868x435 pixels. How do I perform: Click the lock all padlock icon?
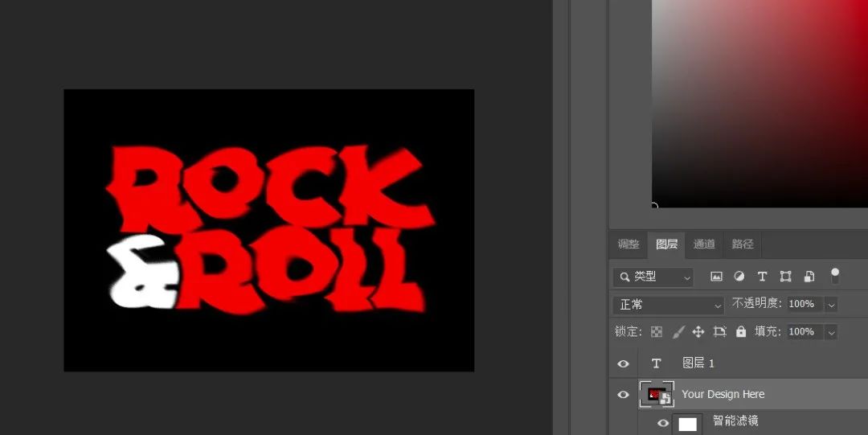click(740, 332)
